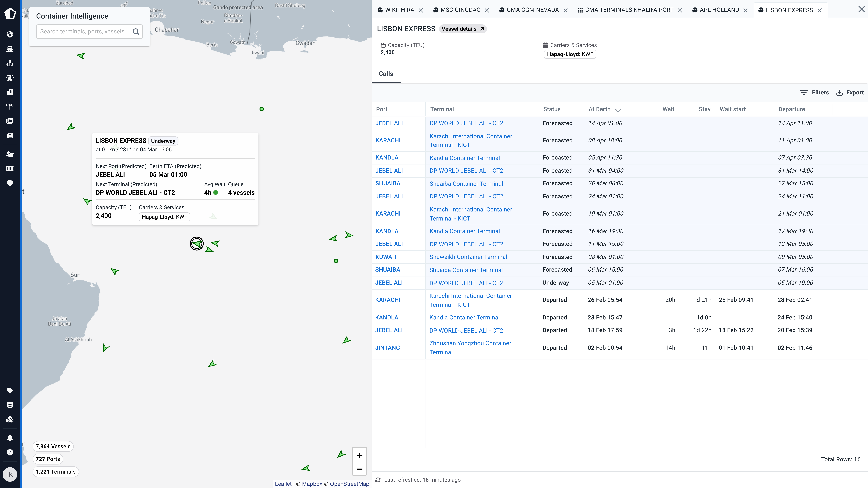868x488 pixels.
Task: Click the anchor ports sidebar icon
Action: pos(10,63)
